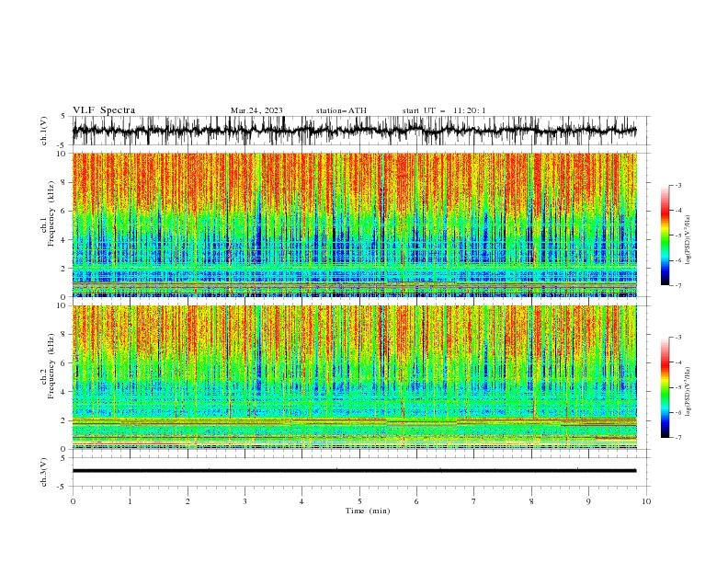Click the '-7' label on lower colorbar
The height and width of the screenshot is (563, 728).
click(677, 438)
